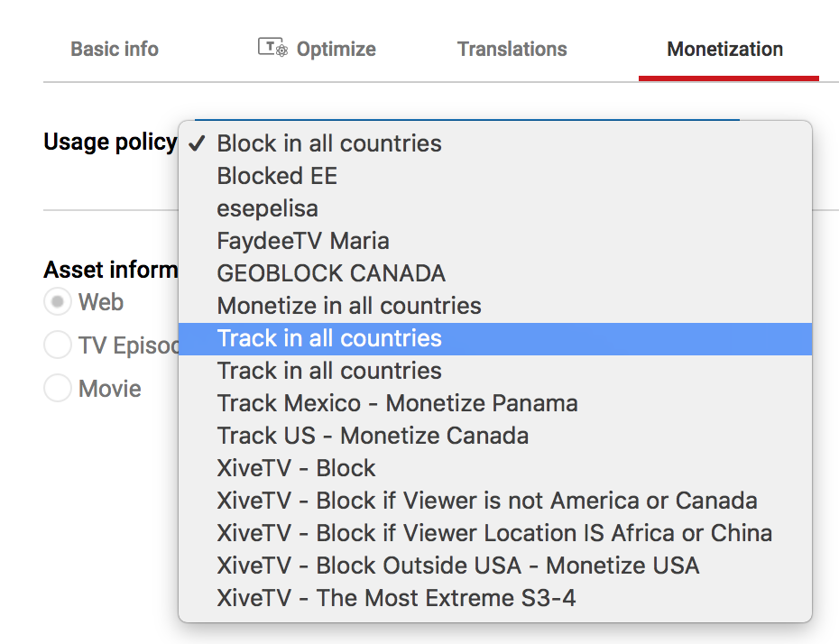Pick "Monetize in all countries" policy

click(349, 306)
